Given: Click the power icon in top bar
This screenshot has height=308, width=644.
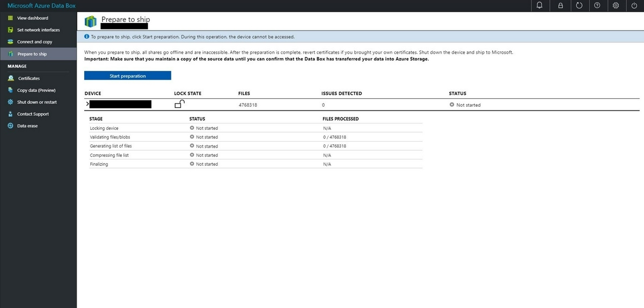Looking at the screenshot, I should click(634, 5).
